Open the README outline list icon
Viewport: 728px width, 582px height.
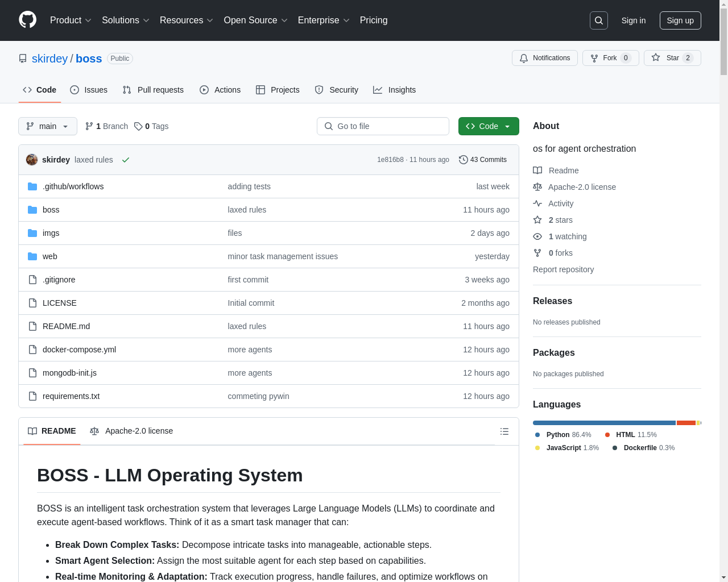click(504, 431)
